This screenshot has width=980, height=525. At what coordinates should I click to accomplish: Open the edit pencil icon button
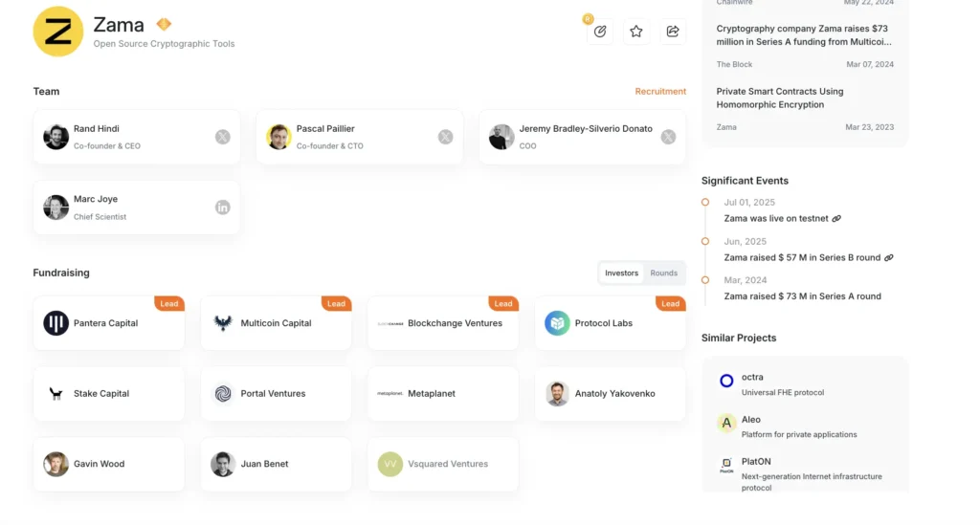pos(600,32)
